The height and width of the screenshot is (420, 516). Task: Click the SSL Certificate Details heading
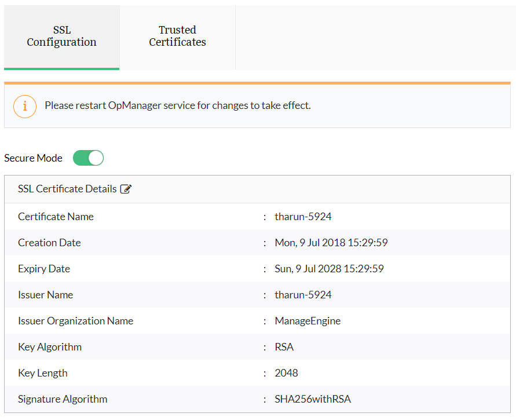click(67, 189)
